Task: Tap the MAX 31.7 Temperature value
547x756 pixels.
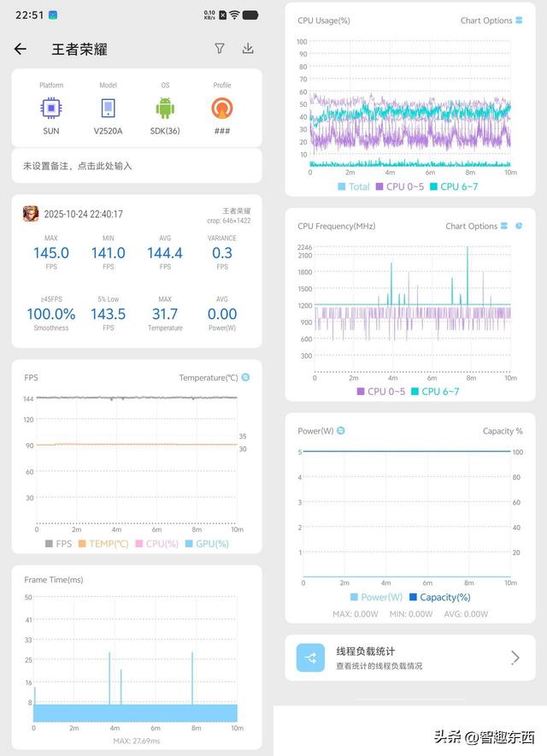Action: pyautogui.click(x=165, y=314)
